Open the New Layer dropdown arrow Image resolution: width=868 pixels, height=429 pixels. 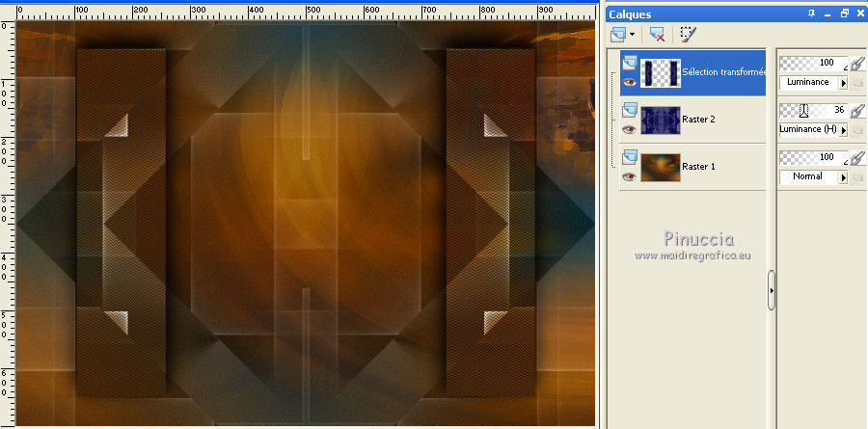click(x=632, y=36)
